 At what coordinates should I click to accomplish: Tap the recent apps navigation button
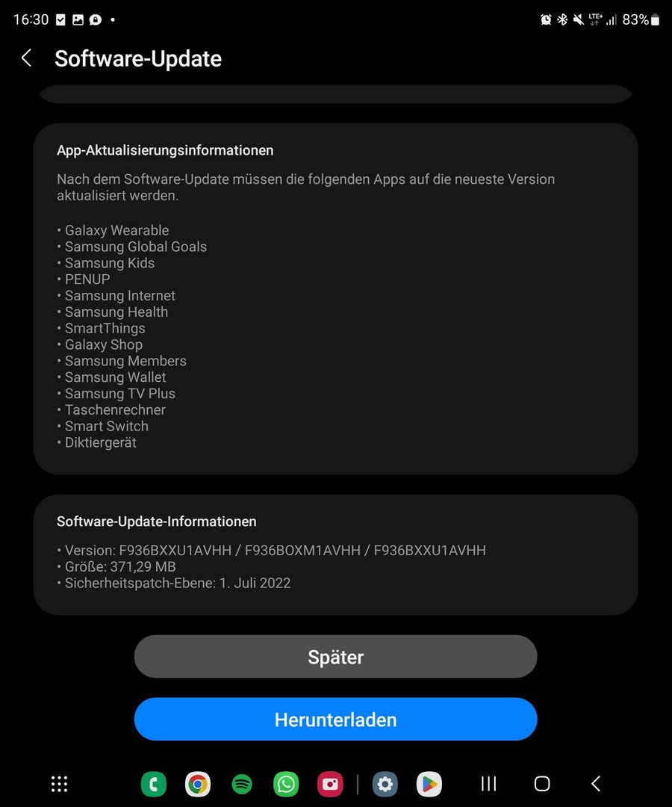tap(488, 784)
